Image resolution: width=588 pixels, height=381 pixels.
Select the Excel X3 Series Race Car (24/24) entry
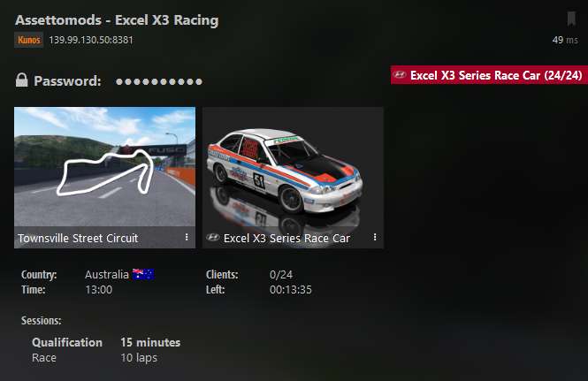pyautogui.click(x=489, y=75)
